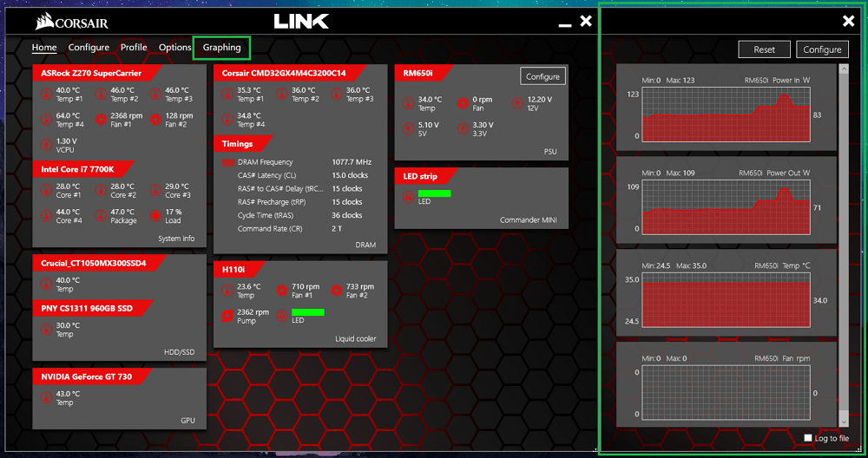Click the 5.10 V 5V rail icon
Image resolution: width=868 pixels, height=458 pixels.
point(409,129)
